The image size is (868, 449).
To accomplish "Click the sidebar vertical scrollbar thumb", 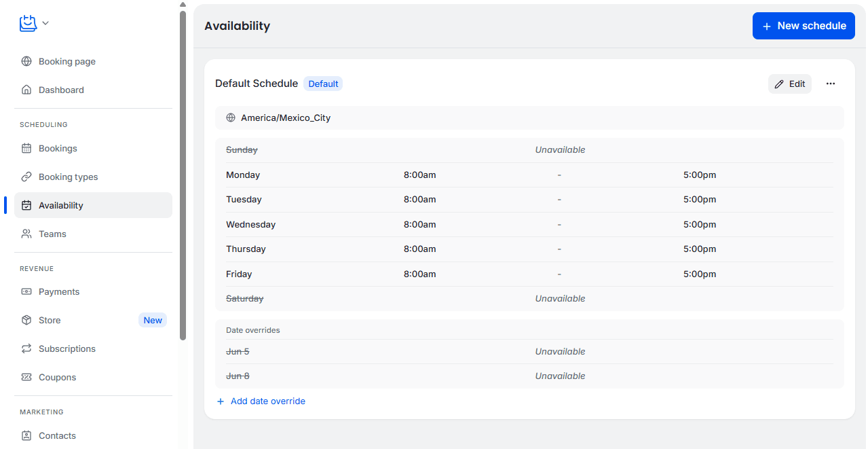I will 183,175.
